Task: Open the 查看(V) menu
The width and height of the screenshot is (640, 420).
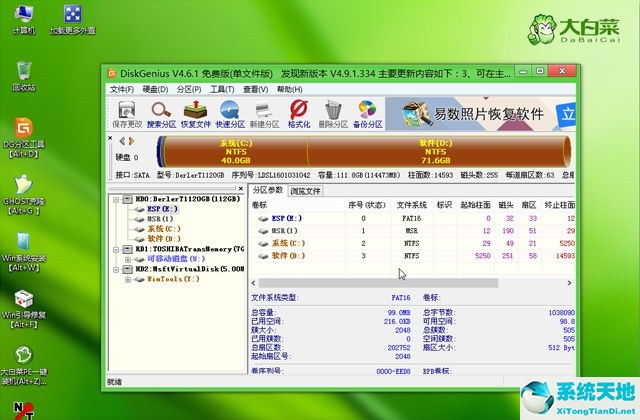Action: click(256, 89)
